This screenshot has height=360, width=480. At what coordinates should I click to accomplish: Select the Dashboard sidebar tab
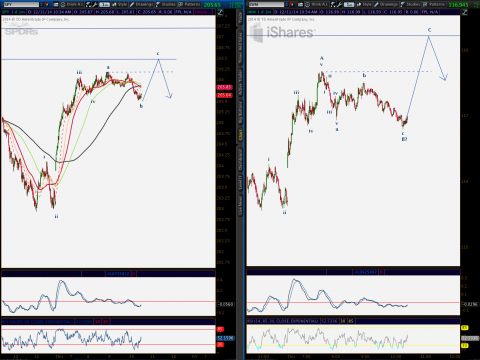[x=240, y=160]
